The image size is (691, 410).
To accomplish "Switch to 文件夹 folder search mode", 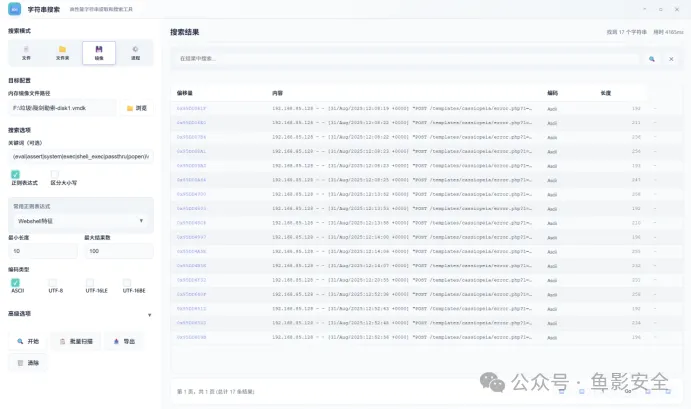I will click(x=62, y=51).
